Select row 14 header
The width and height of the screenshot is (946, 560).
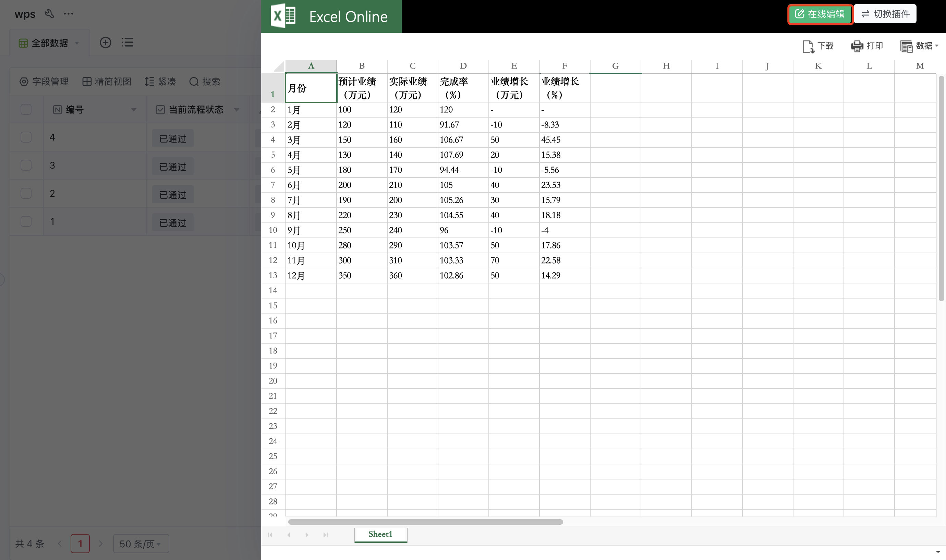273,291
